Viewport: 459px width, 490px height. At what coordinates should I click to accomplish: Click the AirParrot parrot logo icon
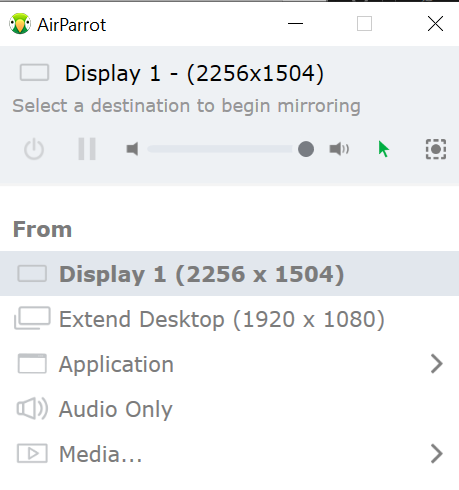click(20, 24)
